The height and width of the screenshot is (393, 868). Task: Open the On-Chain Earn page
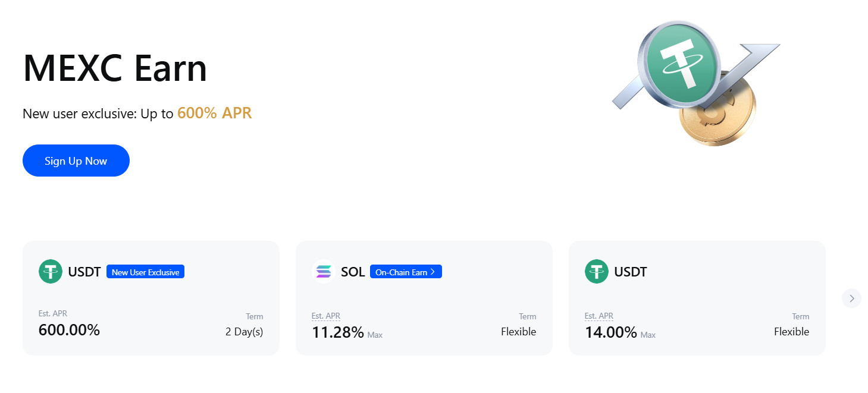405,271
